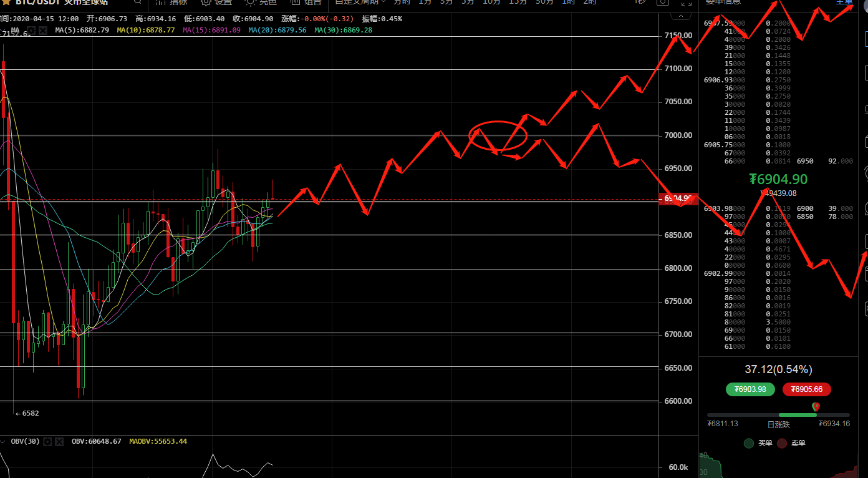Select the 10分 interval
This screenshot has width=868, height=478.
(x=491, y=2)
